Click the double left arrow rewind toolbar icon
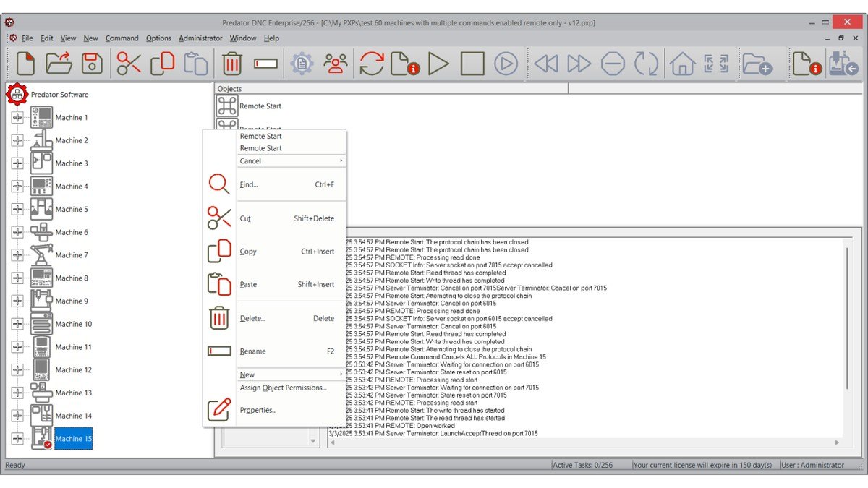This screenshot has height=488, width=868. [546, 64]
